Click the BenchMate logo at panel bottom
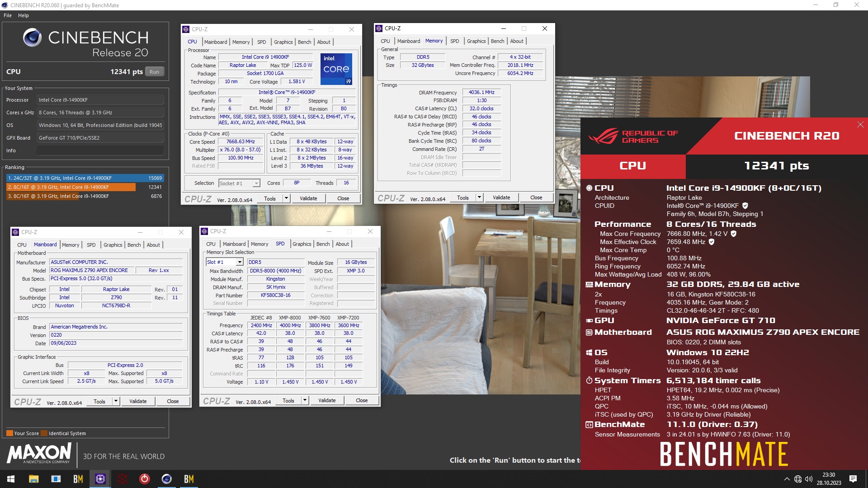The width and height of the screenshot is (868, 488). pos(724,454)
